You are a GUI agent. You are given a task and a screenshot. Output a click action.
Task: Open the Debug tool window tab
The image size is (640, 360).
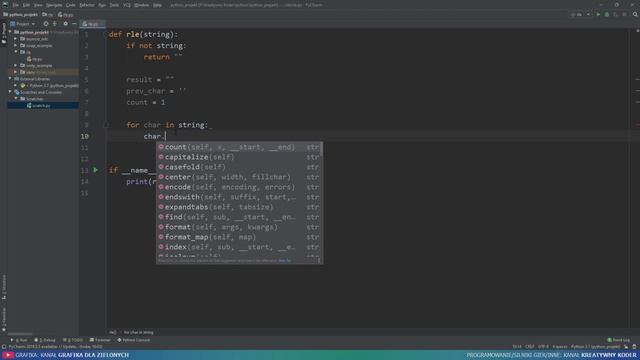coord(45,340)
